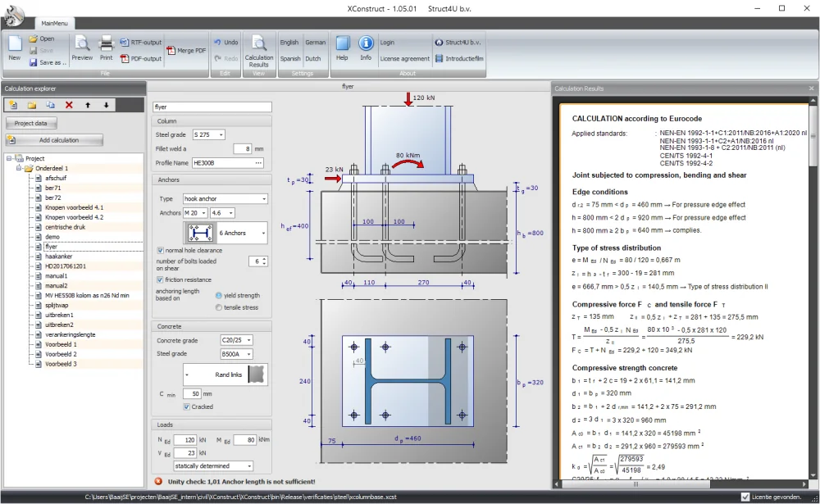
Task: Open the Preview tool
Action: tap(82, 48)
